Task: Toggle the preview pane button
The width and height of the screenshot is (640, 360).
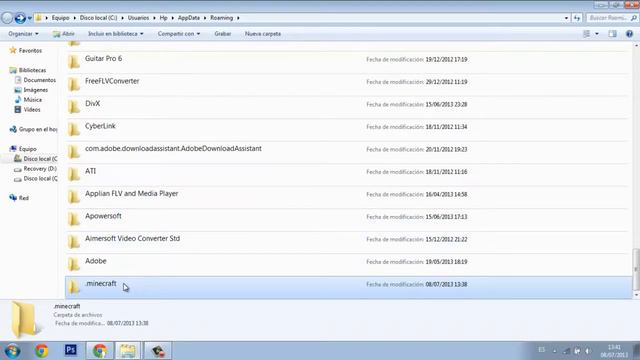Action: (613, 34)
